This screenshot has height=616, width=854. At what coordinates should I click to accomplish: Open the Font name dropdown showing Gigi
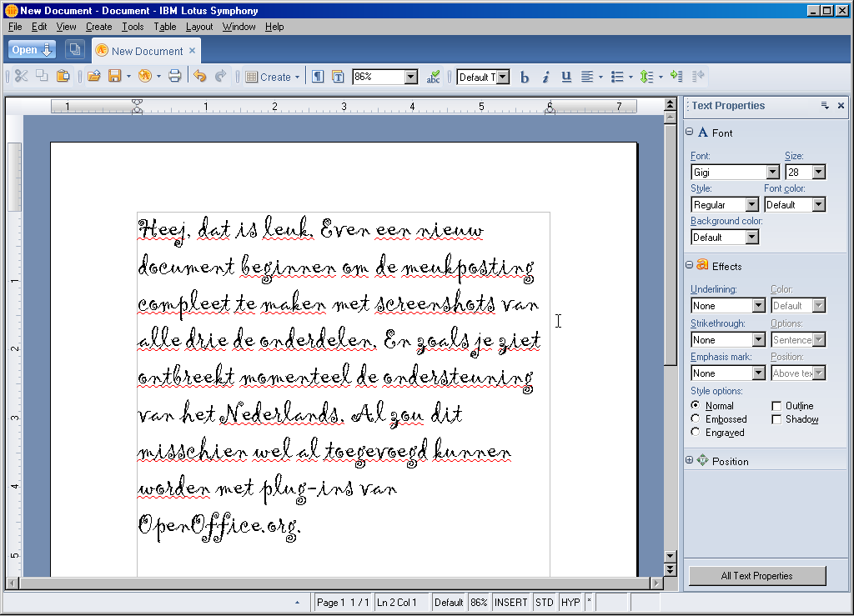[773, 172]
